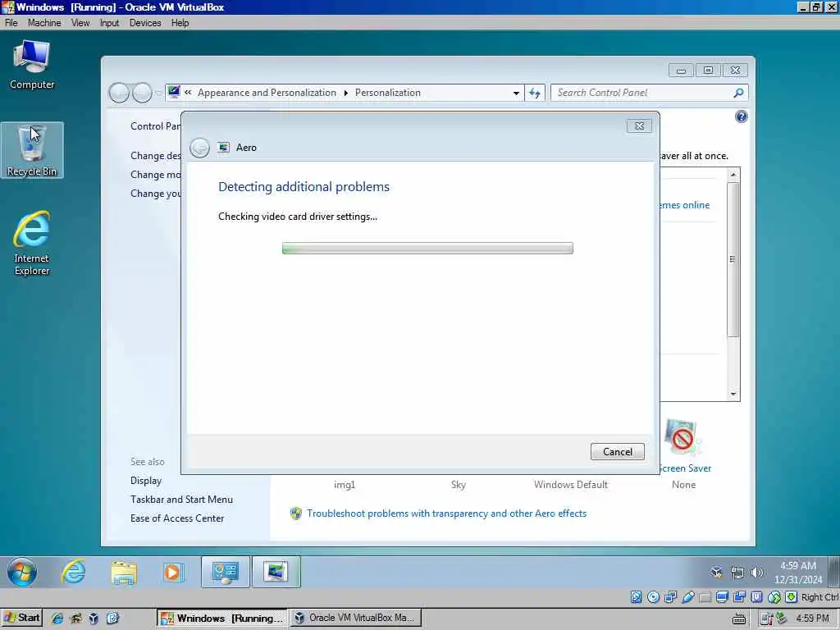Click VirtualBox mouse integration status icon
Screen dimensions: 840x630
pyautogui.click(x=774, y=597)
